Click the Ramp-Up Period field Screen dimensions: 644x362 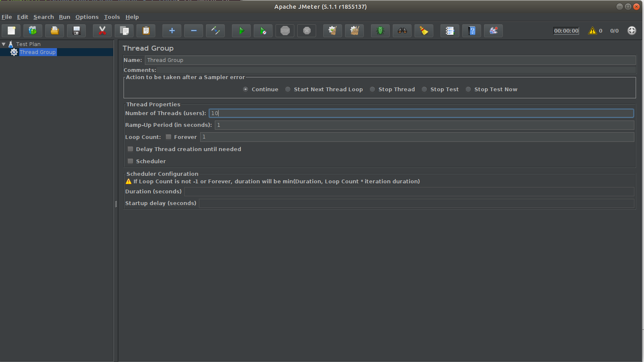pyautogui.click(x=424, y=125)
